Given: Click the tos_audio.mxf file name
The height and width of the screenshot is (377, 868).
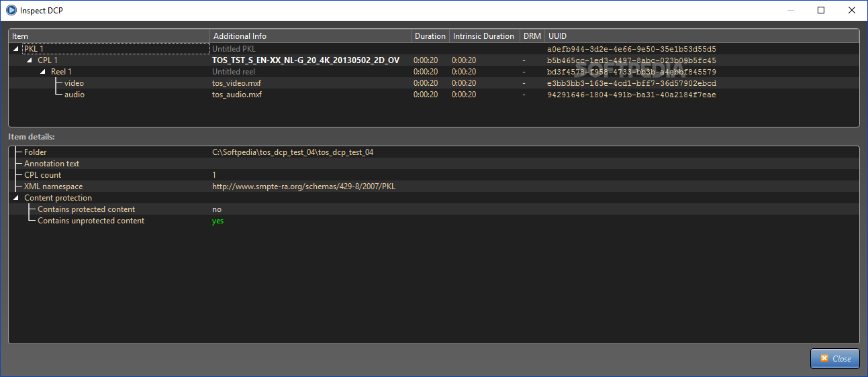Looking at the screenshot, I should [237, 95].
